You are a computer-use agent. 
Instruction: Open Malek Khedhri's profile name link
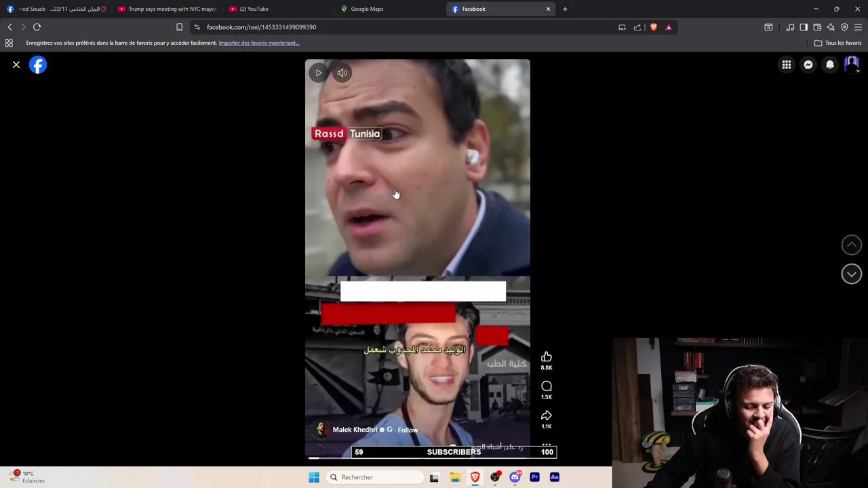355,430
